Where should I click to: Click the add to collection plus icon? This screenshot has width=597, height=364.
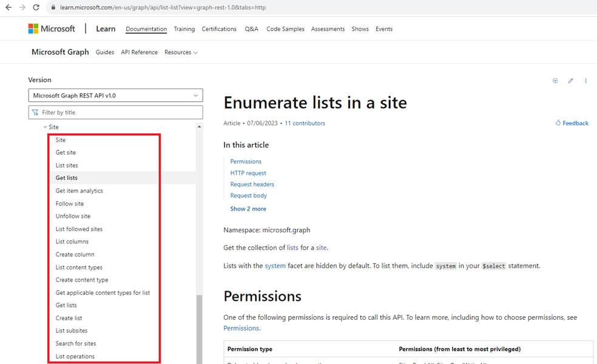(x=555, y=81)
